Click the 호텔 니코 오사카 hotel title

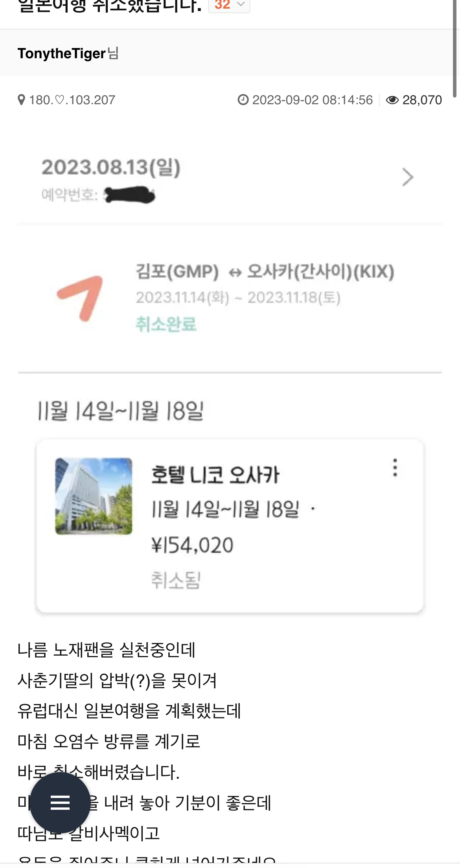pos(215,475)
